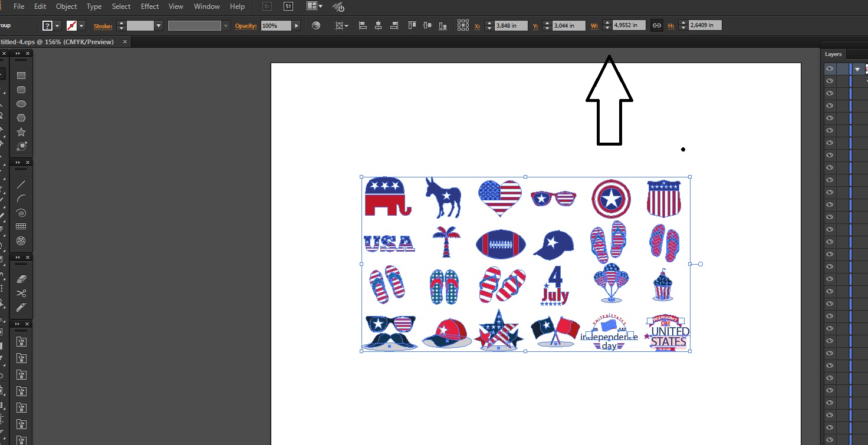This screenshot has height=445, width=868.
Task: Open Adobe Stock via St icon
Action: tap(288, 6)
